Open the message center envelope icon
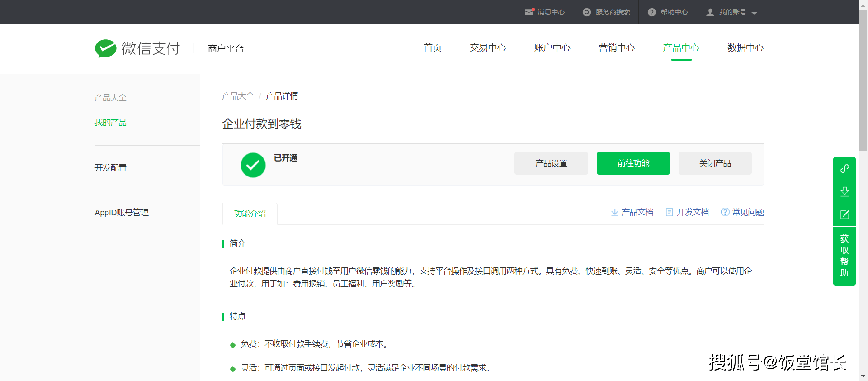 (x=529, y=12)
